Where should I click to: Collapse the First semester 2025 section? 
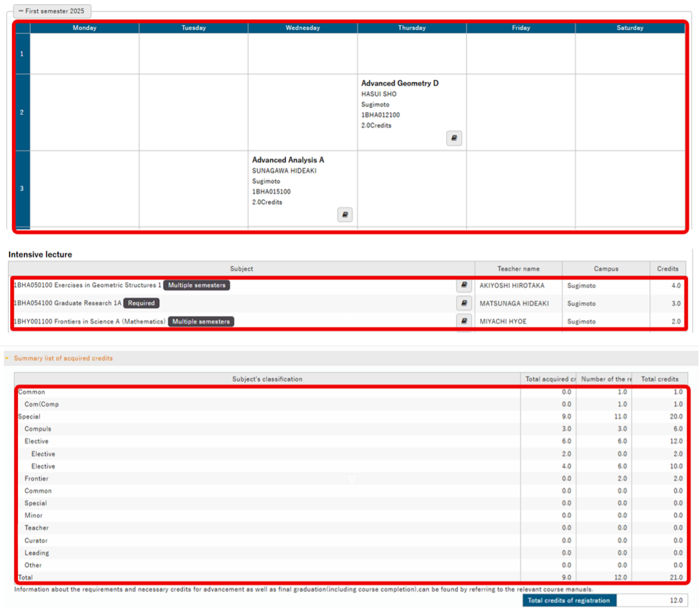pos(51,11)
